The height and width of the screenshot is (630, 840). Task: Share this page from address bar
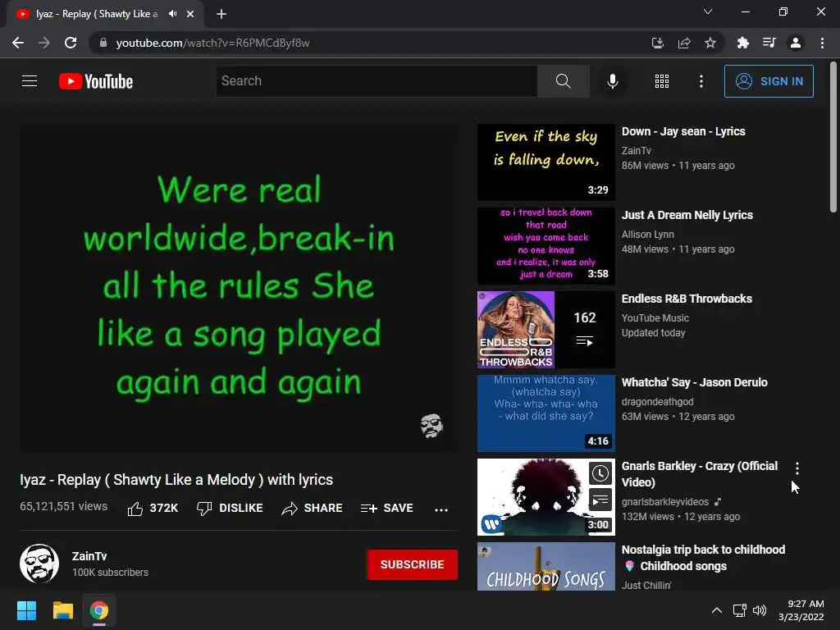[x=684, y=43]
